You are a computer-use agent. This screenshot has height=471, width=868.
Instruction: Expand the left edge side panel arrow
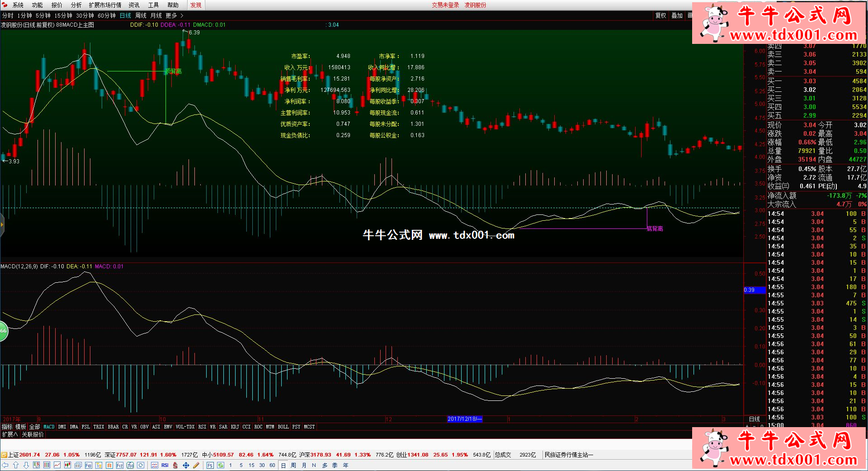2,224
